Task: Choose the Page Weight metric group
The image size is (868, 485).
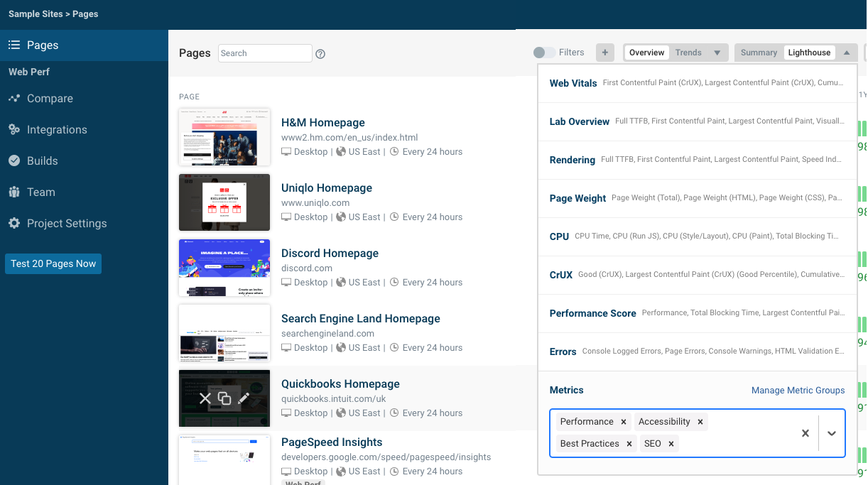Action: [x=698, y=198]
